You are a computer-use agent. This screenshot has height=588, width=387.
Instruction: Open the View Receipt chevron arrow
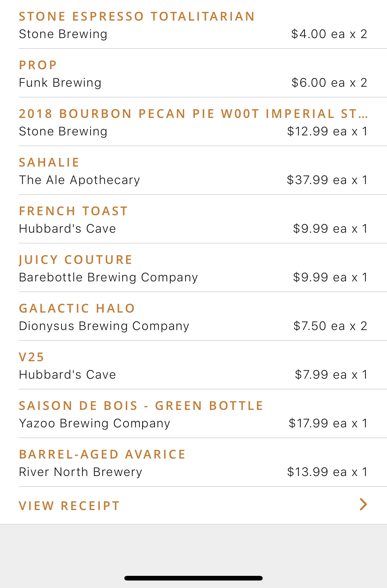[x=363, y=504]
